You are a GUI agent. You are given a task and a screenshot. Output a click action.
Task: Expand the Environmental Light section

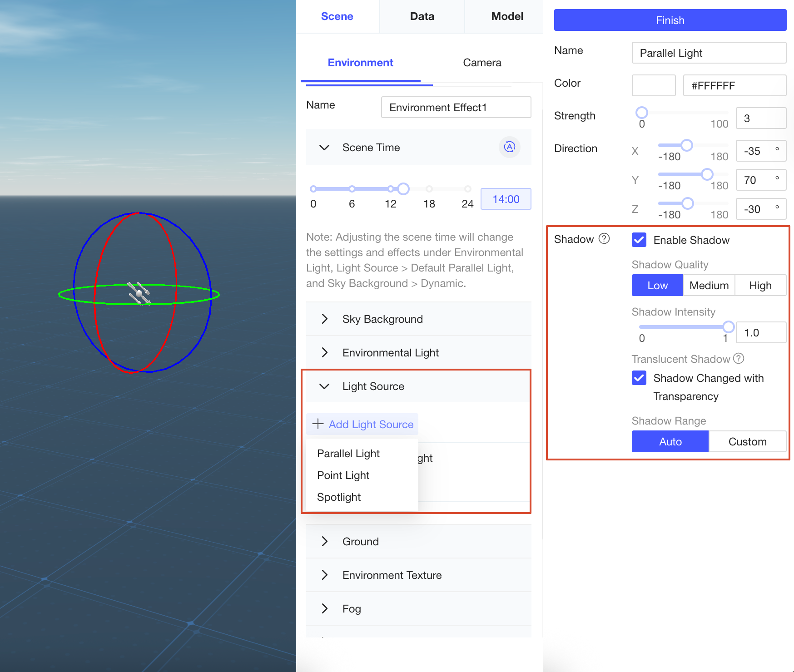point(418,352)
